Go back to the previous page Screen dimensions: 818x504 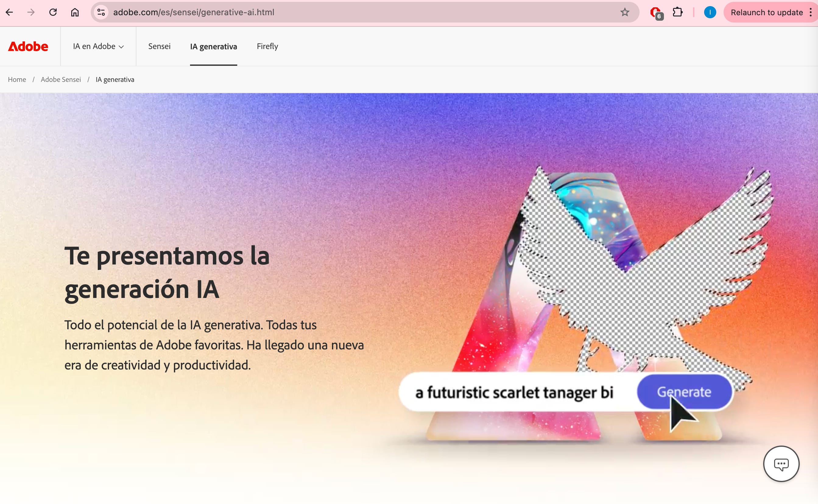coord(9,12)
